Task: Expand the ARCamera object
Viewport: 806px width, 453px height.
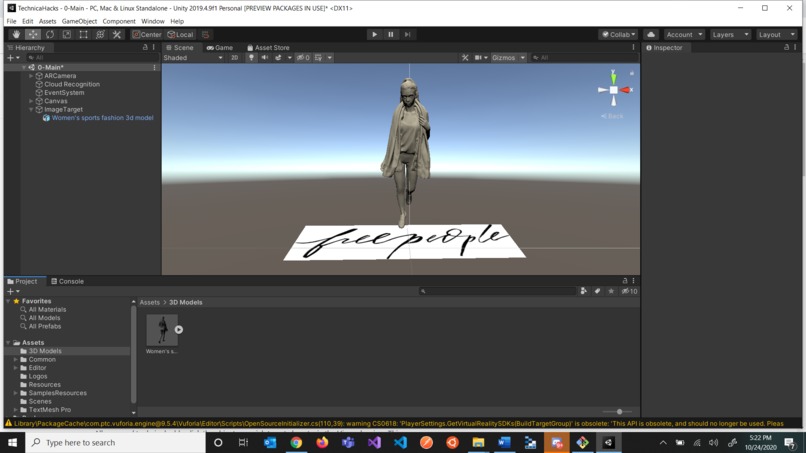Action: pos(31,76)
